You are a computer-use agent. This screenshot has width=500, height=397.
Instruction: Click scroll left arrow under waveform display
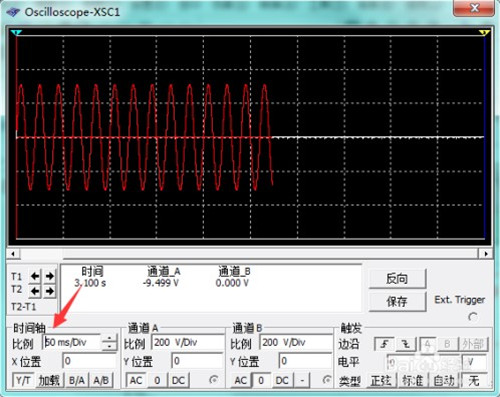[x=13, y=254]
